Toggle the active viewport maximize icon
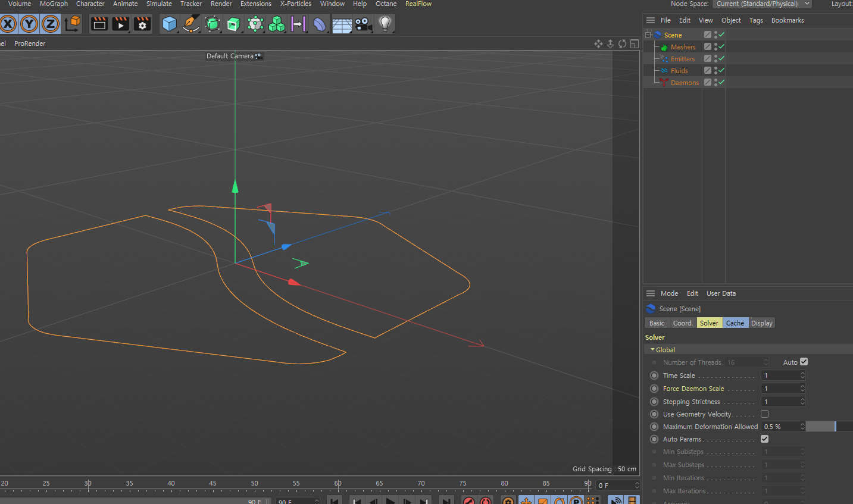 [x=634, y=43]
